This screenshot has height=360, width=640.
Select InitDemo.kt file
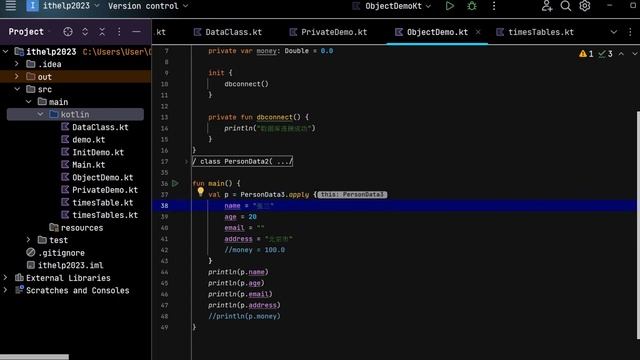pyautogui.click(x=92, y=152)
